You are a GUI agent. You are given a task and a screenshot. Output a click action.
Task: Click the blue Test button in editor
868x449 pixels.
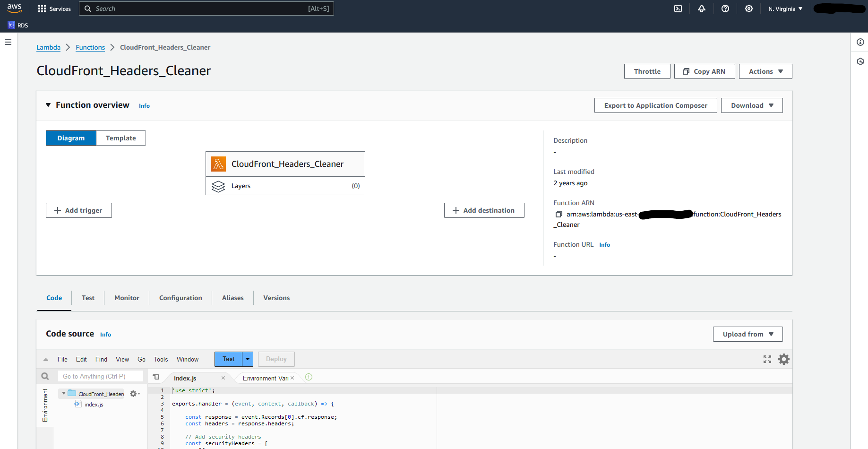[229, 359]
